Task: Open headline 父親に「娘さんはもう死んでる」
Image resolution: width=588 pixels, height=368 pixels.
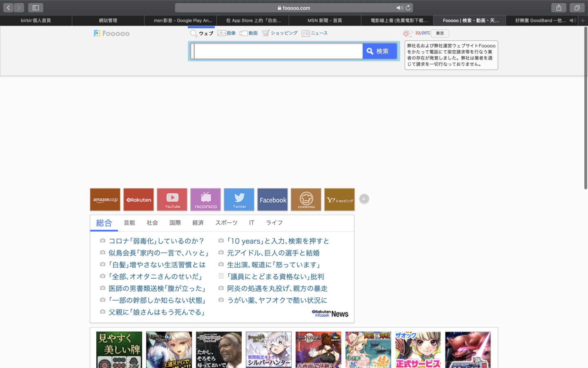Action: click(157, 312)
